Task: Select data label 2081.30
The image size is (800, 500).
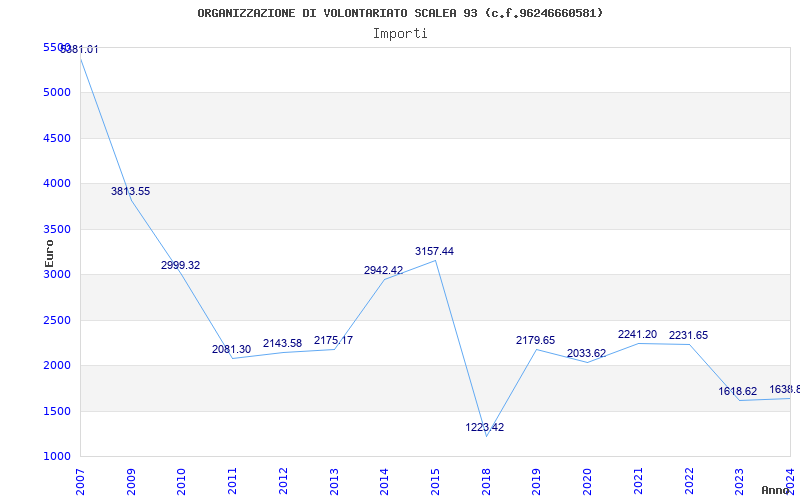Action: (x=232, y=349)
